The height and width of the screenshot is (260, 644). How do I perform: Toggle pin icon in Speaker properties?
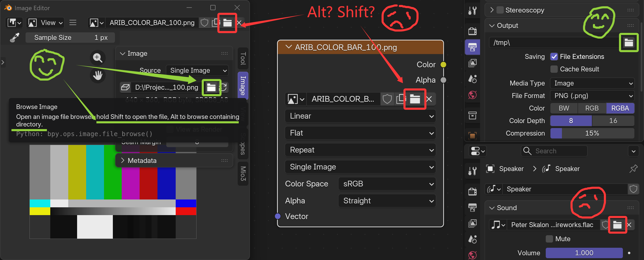click(x=633, y=169)
